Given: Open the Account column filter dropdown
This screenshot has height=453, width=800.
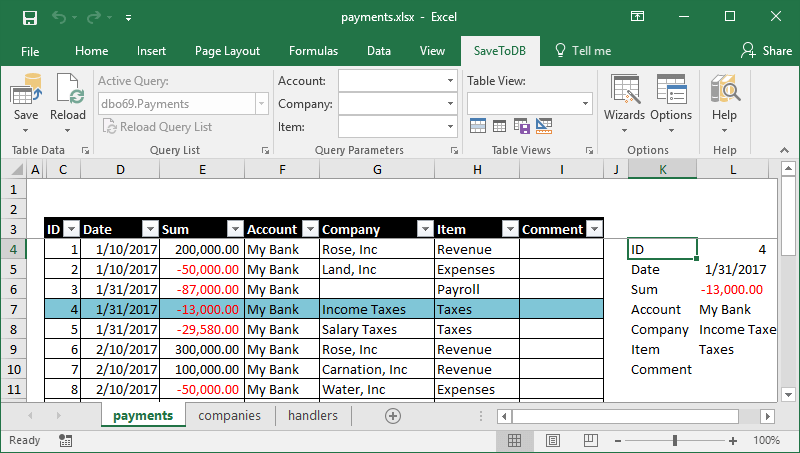Looking at the screenshot, I should [x=310, y=230].
